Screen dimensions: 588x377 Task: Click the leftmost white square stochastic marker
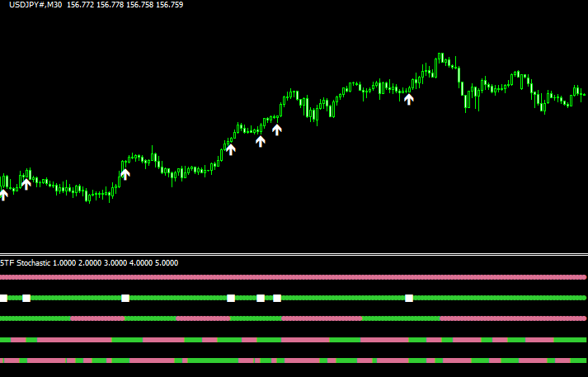tap(2, 298)
